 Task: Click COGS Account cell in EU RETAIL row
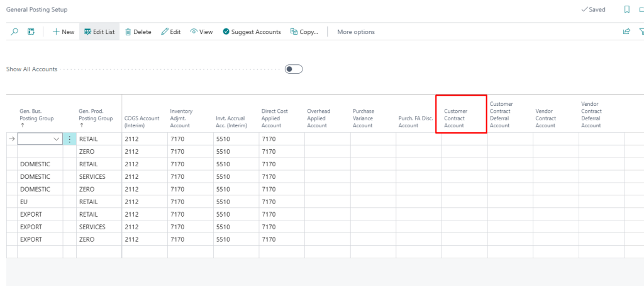pyautogui.click(x=144, y=202)
